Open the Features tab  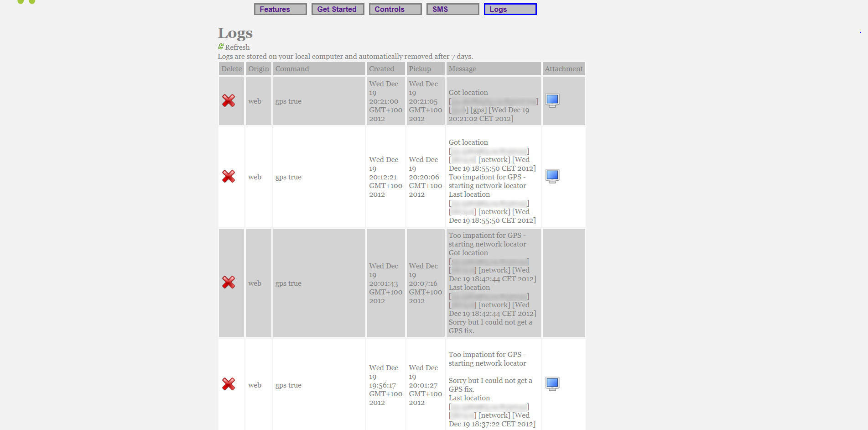280,9
